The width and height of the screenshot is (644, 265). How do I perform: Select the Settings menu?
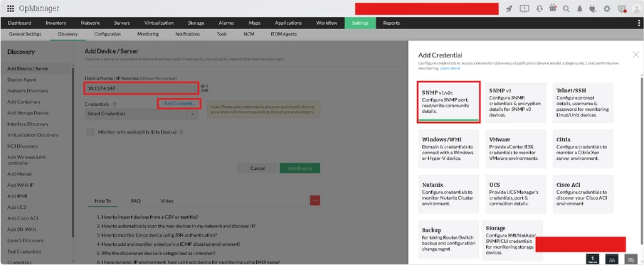[360, 23]
